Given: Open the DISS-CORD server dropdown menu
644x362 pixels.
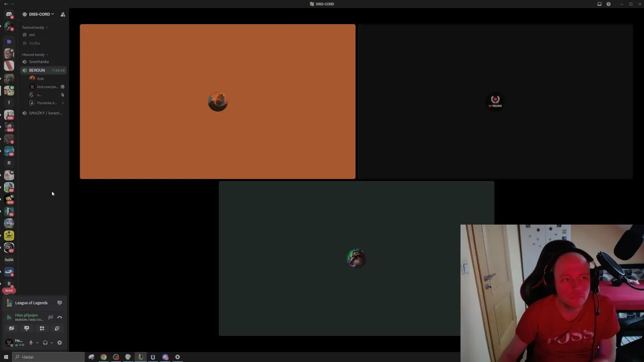Looking at the screenshot, I should 41,14.
